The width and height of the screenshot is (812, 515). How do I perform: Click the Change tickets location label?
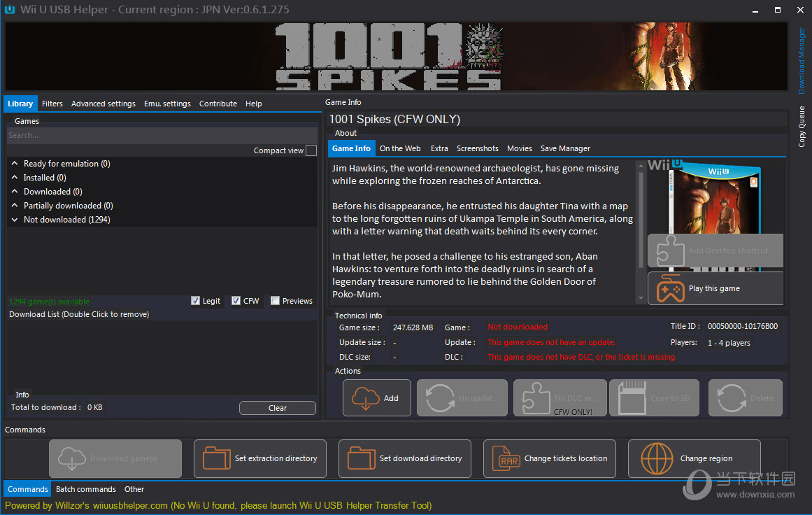click(566, 458)
